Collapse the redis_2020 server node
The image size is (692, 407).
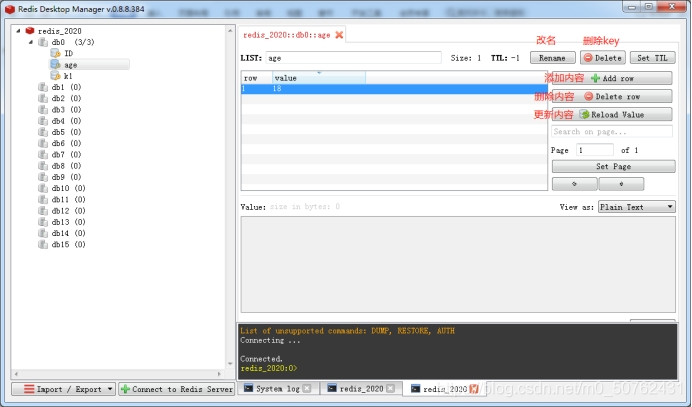click(x=18, y=31)
